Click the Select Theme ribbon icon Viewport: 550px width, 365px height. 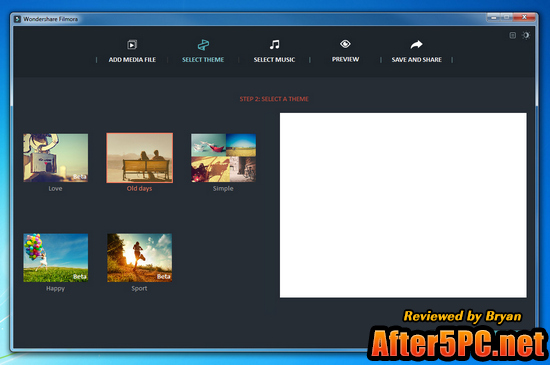[x=203, y=45]
